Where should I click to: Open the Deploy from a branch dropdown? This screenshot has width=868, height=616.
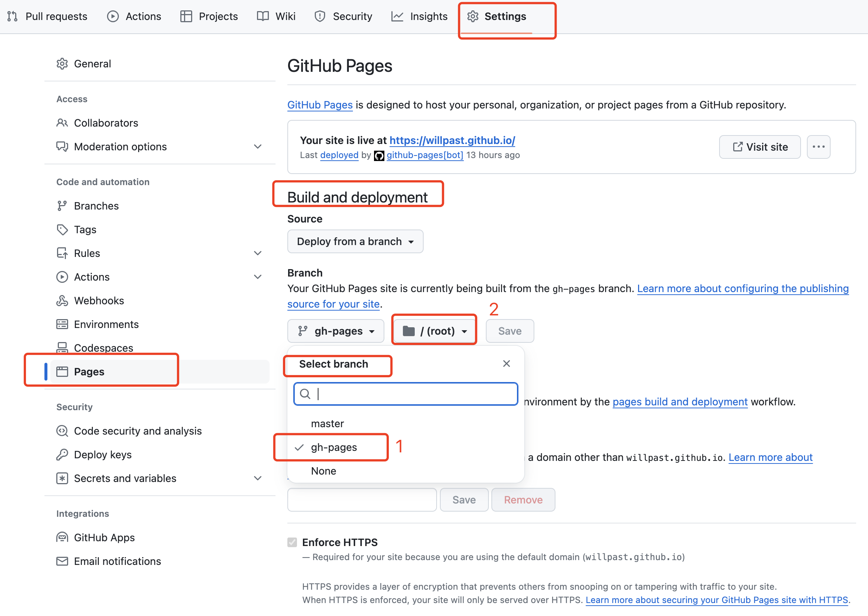[x=355, y=242]
